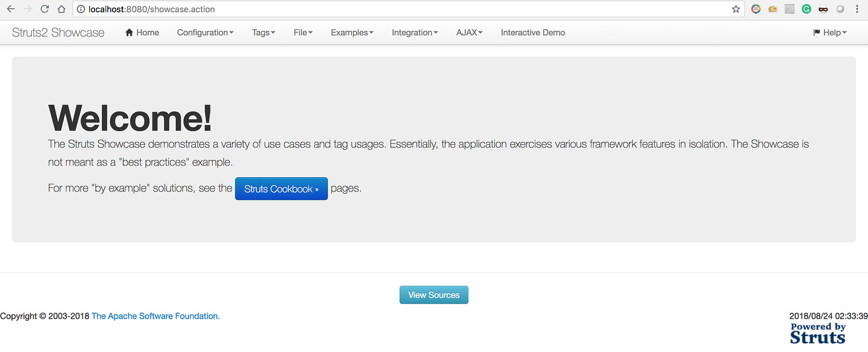Expand the Help dropdown
Viewport: 868px width, 352px height.
(x=830, y=33)
